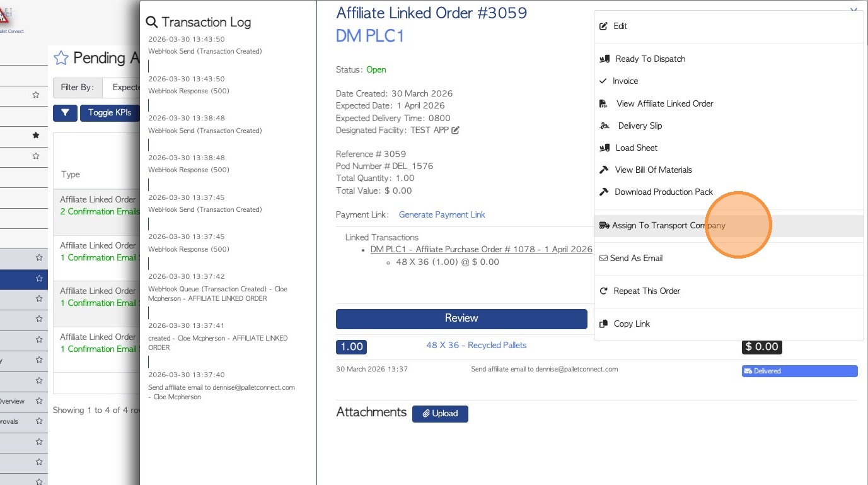Click the Transaction Log magnifier icon
868x485 pixels.
pos(152,22)
